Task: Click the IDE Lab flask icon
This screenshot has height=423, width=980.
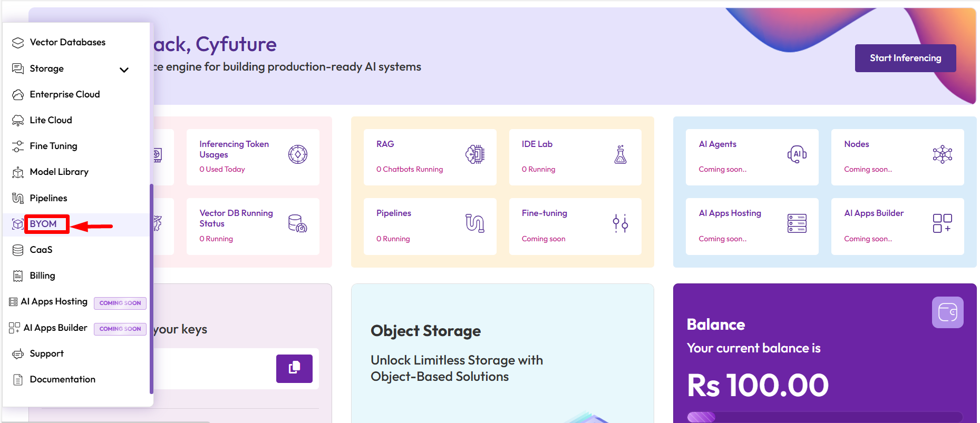Action: [620, 154]
